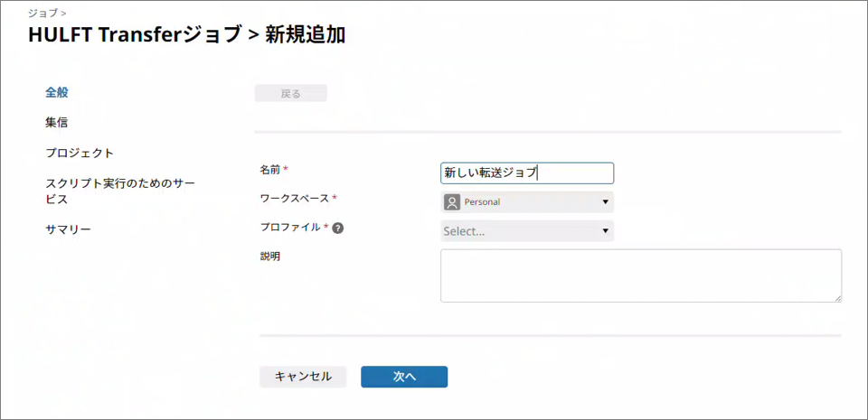The image size is (868, 420).
Task: Click the 戻る button
Action: click(290, 93)
